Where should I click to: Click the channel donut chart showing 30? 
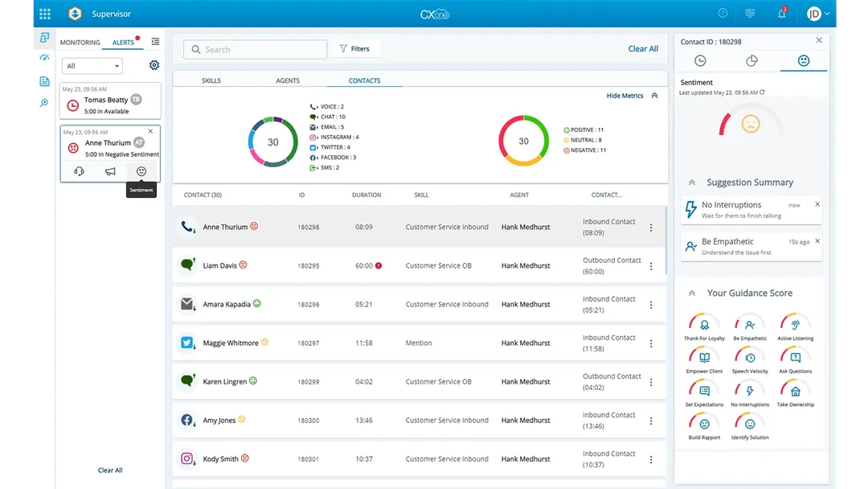(273, 142)
